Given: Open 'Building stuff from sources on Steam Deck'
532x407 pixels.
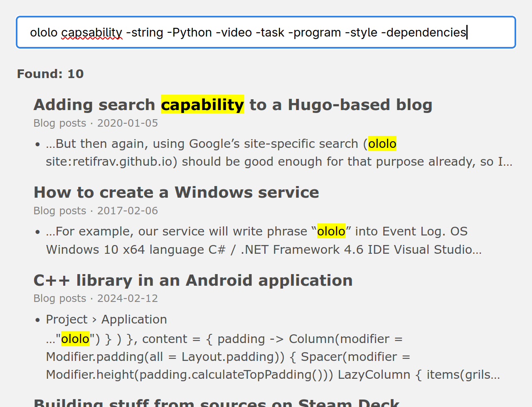Looking at the screenshot, I should 217,402.
